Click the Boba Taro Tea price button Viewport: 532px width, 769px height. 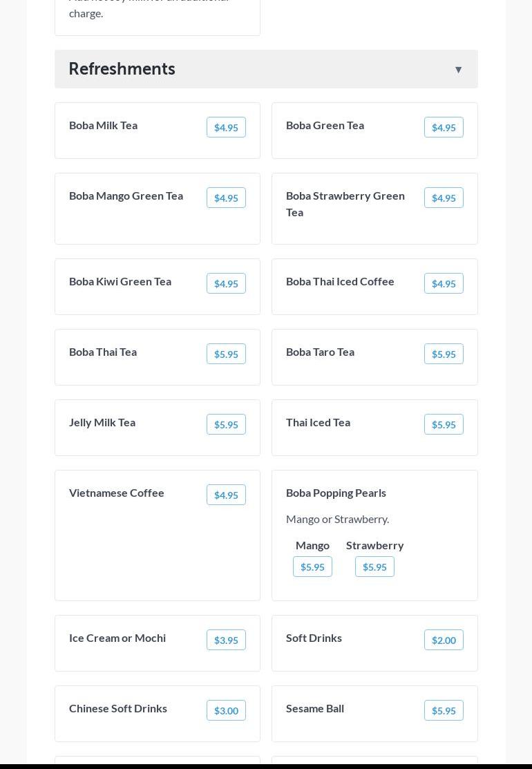tap(444, 354)
